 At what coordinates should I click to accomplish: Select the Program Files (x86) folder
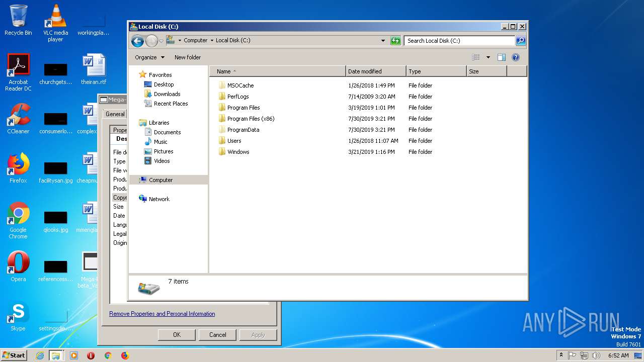pos(251,119)
